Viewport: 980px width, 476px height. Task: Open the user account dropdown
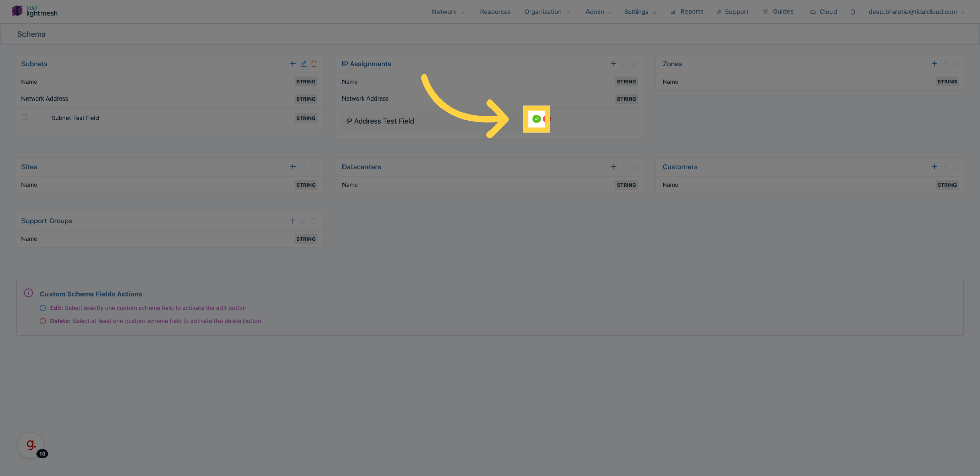916,12
